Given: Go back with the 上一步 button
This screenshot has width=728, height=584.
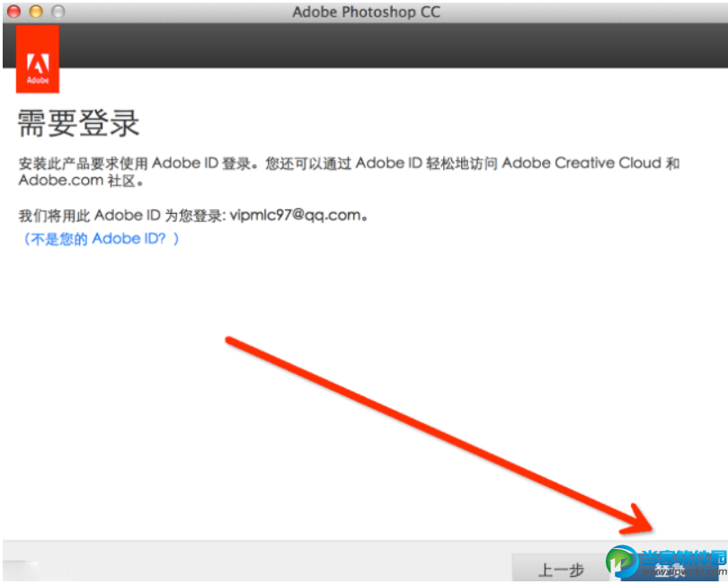Looking at the screenshot, I should point(561,569).
